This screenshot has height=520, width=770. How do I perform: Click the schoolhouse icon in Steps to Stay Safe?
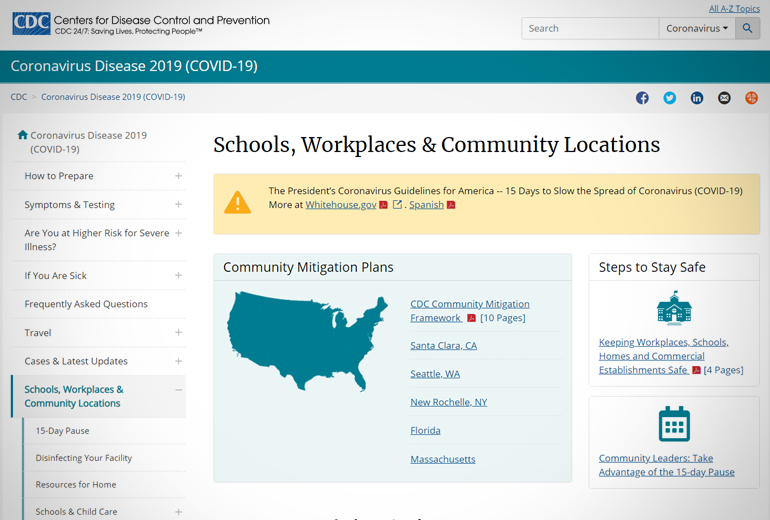coord(674,308)
